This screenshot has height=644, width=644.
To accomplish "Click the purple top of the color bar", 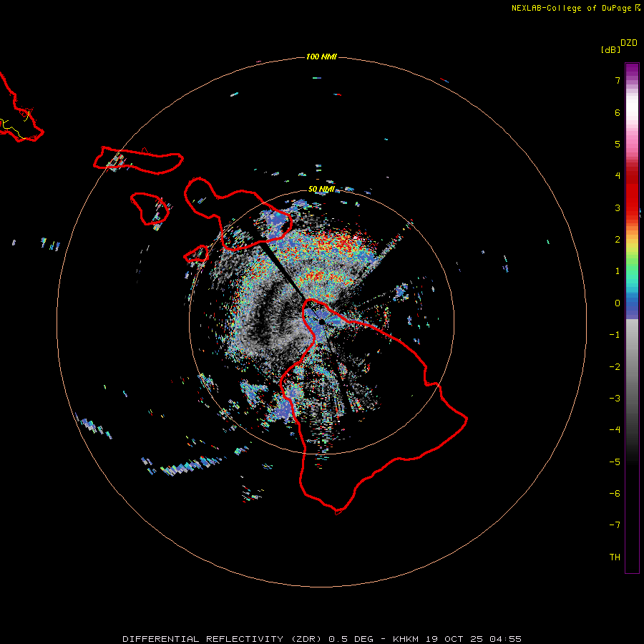I will pyautogui.click(x=632, y=71).
